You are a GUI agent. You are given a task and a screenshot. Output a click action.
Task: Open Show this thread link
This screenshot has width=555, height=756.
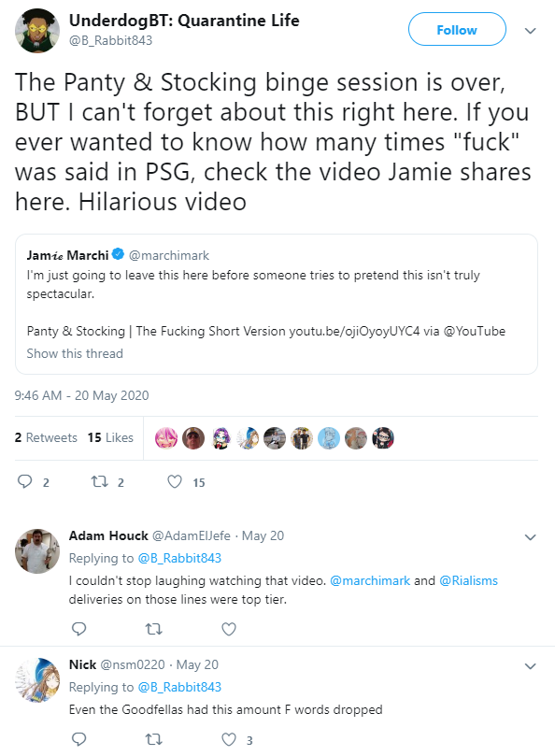tap(75, 353)
